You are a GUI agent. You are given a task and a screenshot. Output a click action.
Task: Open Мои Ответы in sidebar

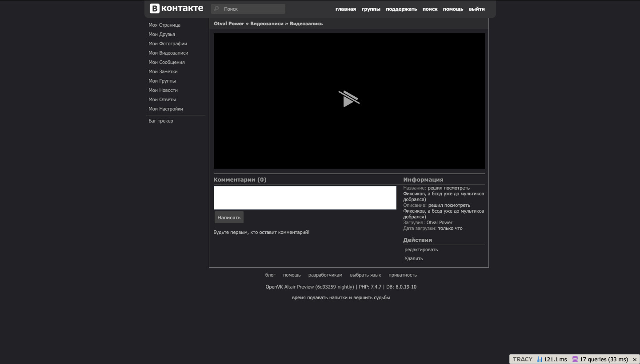coord(162,99)
